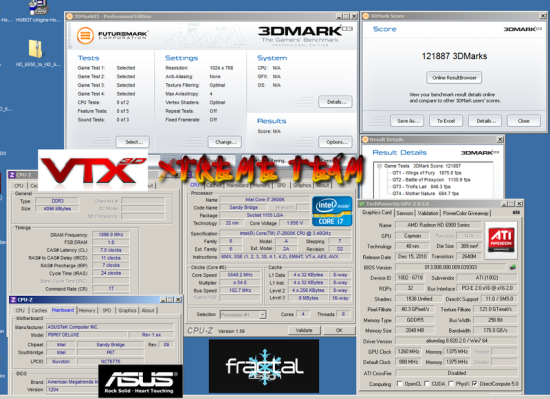The width and height of the screenshot is (550, 399).
Task: Click the Online ResultBrowser button
Action: [x=454, y=78]
